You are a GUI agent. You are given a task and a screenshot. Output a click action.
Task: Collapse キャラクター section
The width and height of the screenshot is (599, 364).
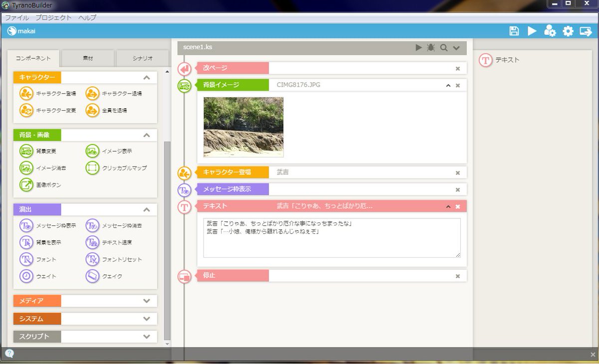coord(146,78)
